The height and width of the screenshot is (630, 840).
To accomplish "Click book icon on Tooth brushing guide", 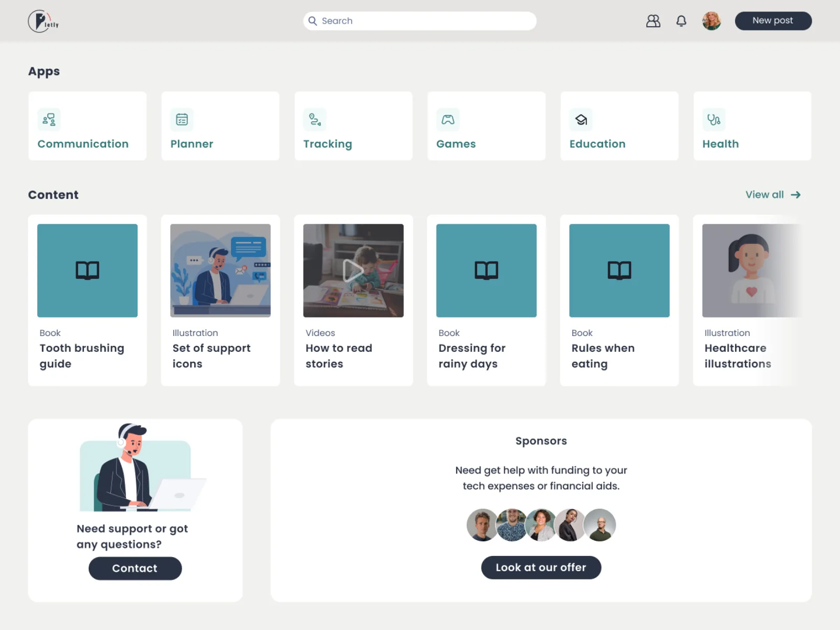I will [88, 270].
